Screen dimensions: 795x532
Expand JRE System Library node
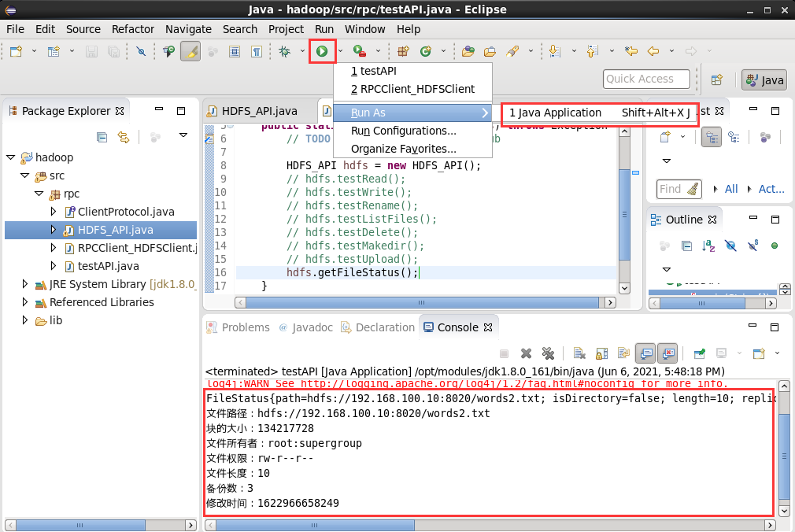coord(25,284)
